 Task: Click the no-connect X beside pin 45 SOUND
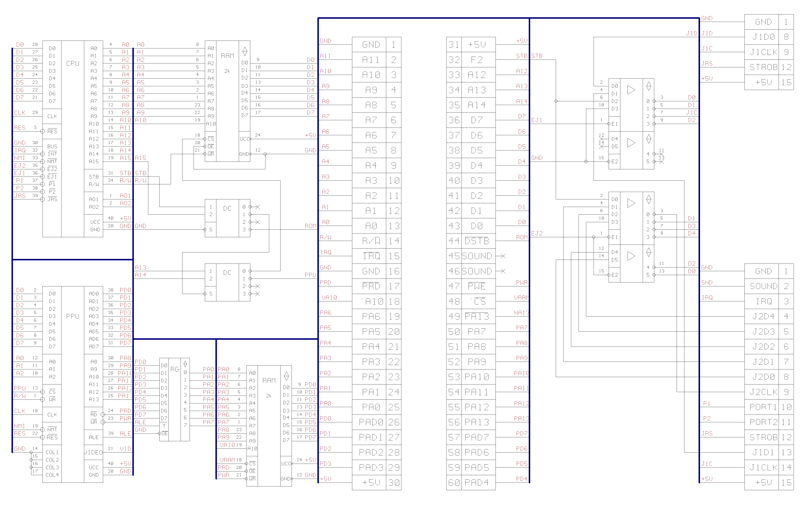click(x=503, y=256)
